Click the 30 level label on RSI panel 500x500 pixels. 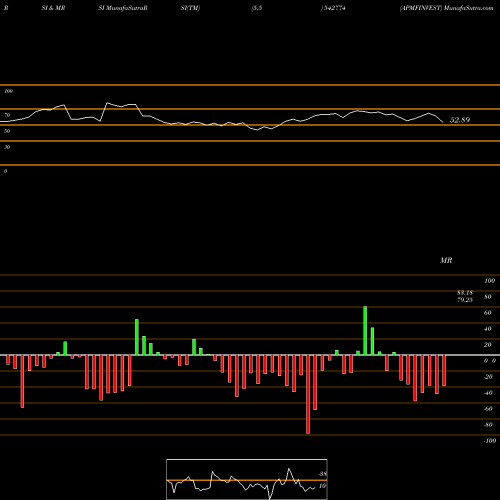7,147
